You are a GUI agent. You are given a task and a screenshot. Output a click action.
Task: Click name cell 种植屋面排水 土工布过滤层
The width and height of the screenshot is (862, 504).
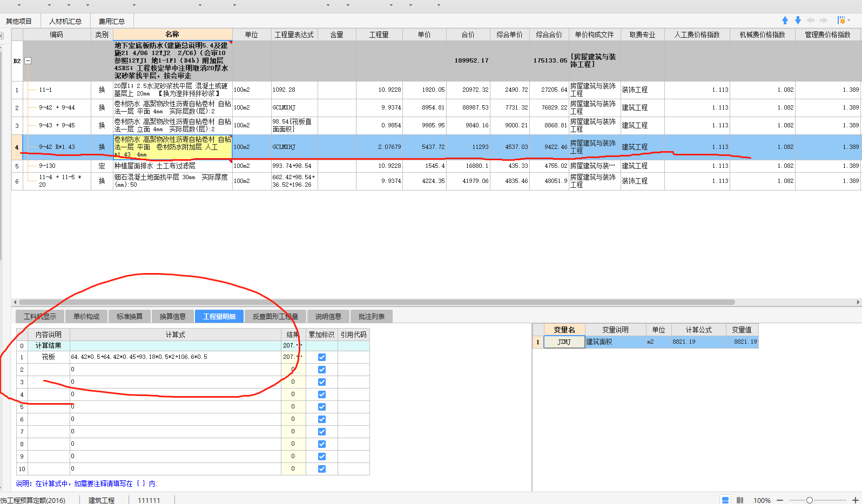(173, 166)
